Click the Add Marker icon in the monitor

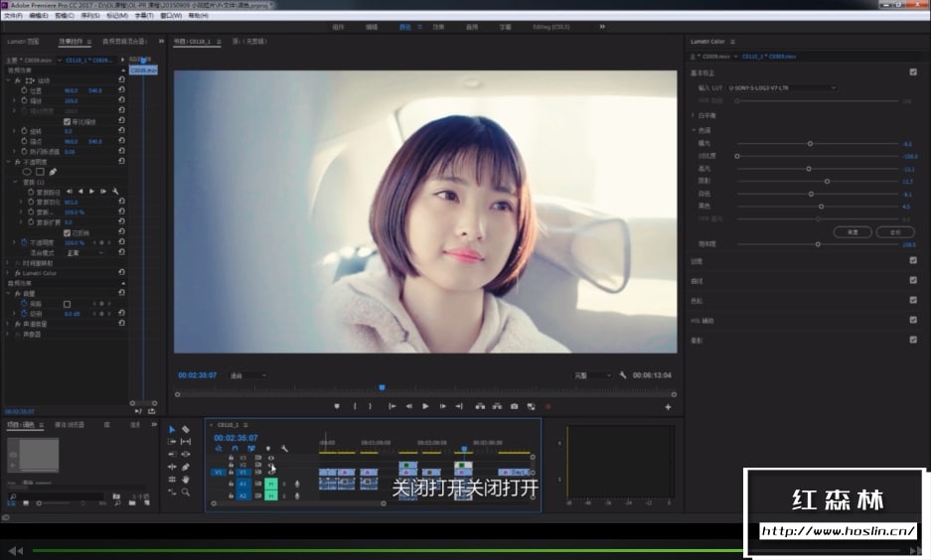click(337, 406)
